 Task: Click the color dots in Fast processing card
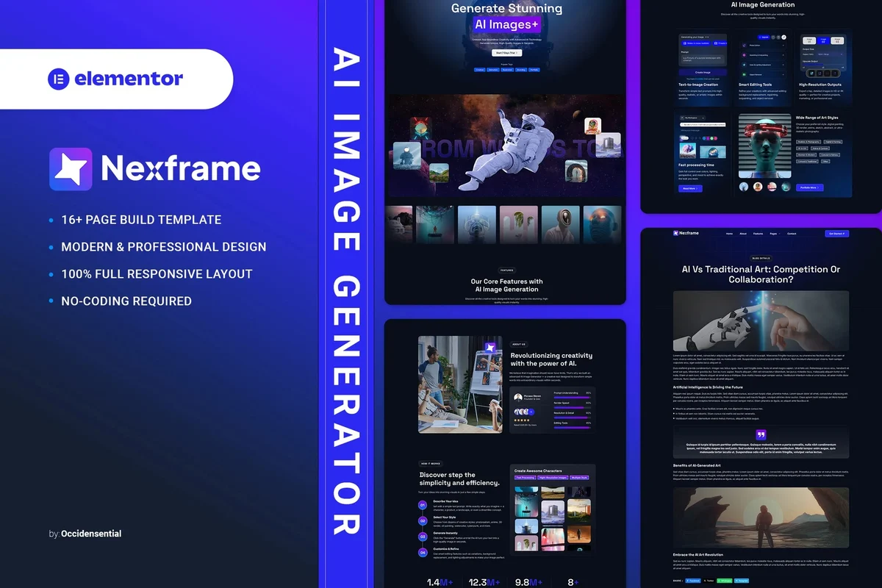coord(710,138)
